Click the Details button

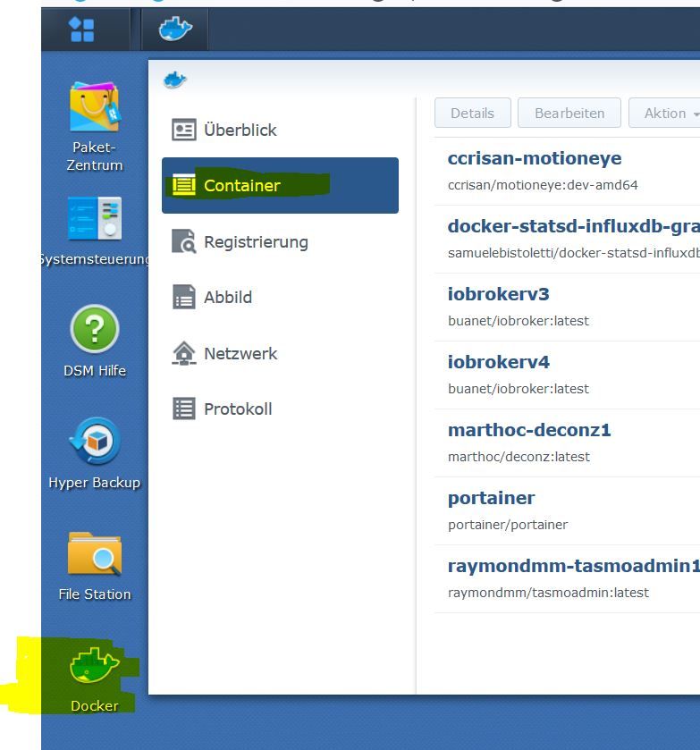pyautogui.click(x=473, y=113)
